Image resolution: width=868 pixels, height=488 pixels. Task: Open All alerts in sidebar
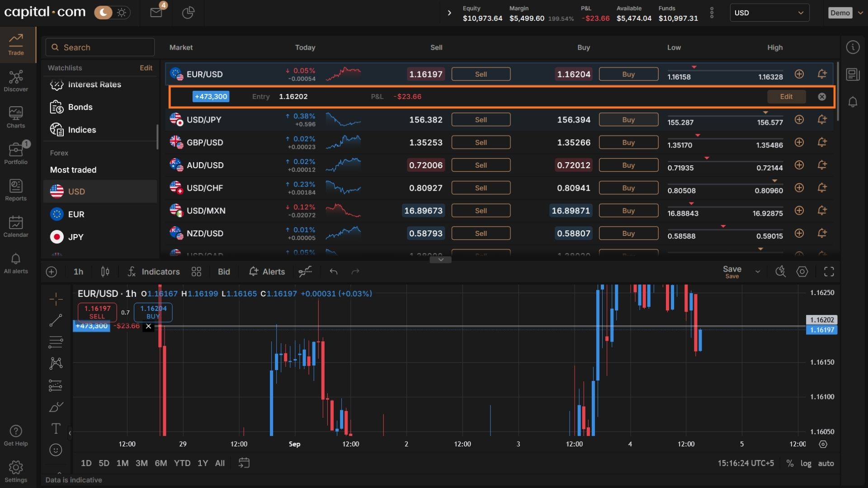coord(16,263)
